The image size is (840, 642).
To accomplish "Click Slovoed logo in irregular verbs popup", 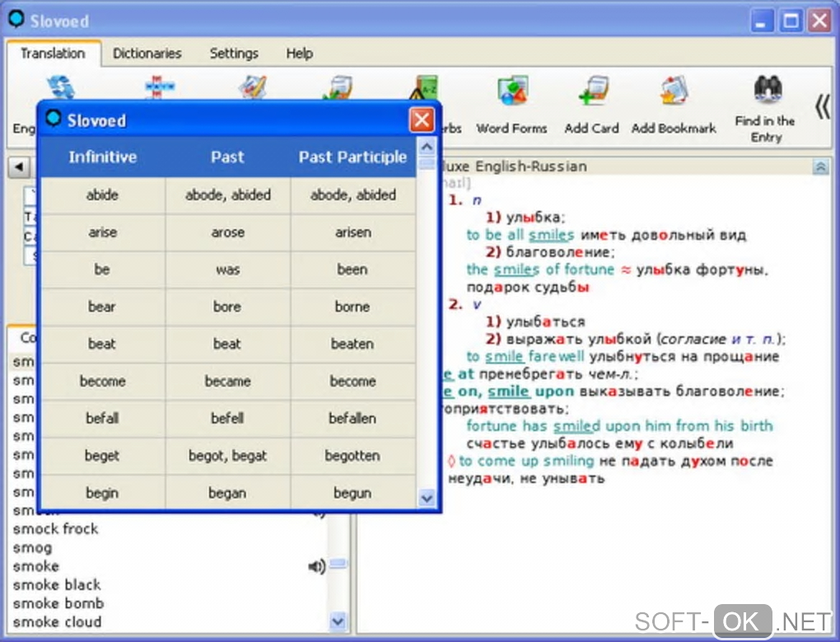I will tap(53, 119).
